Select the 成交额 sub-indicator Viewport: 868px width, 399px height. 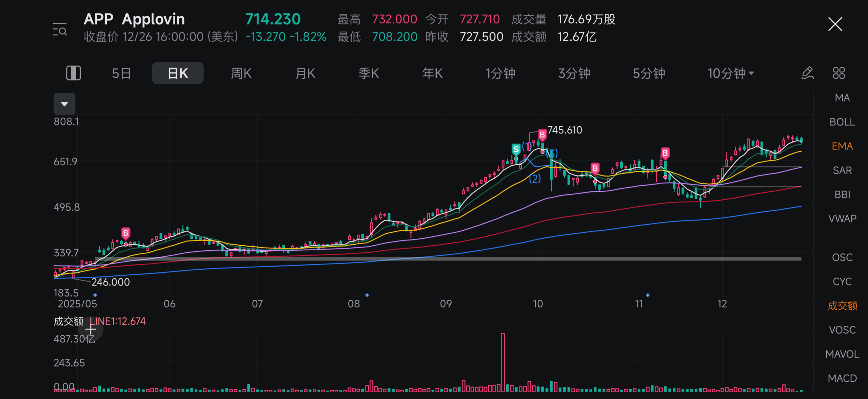coord(842,306)
